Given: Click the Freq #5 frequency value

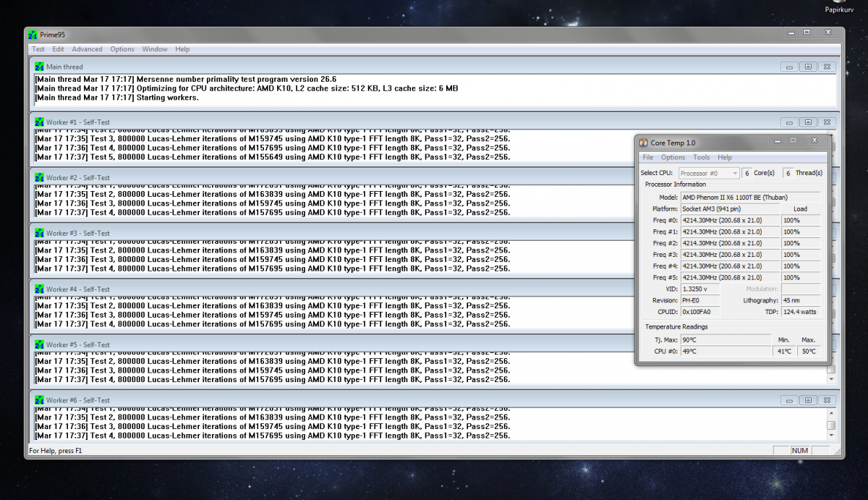Looking at the screenshot, I should coord(730,277).
